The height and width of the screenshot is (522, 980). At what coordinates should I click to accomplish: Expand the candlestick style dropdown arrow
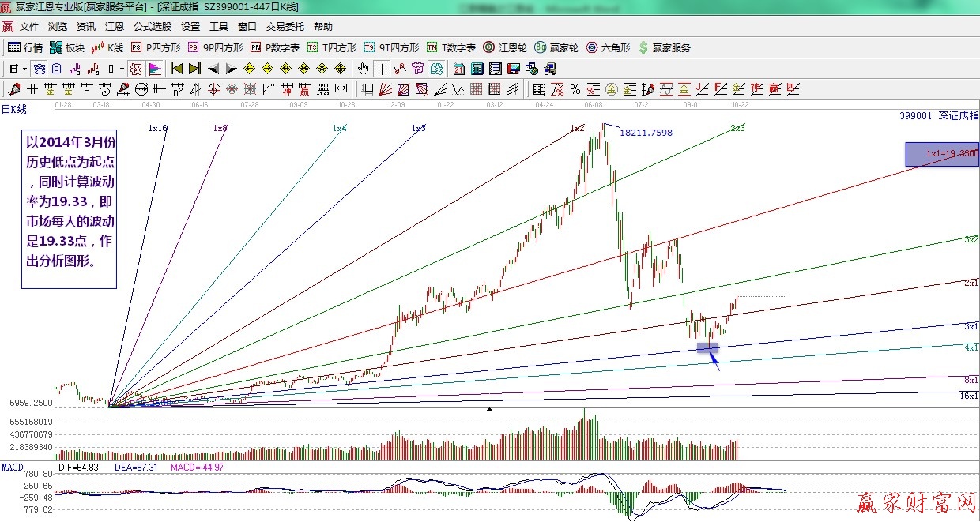(122, 69)
